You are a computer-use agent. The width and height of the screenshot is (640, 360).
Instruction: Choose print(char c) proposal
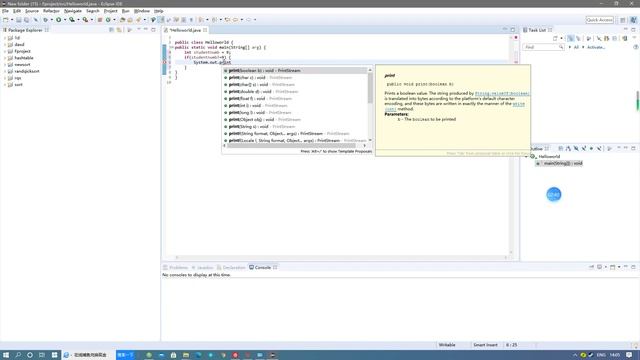coord(295,78)
